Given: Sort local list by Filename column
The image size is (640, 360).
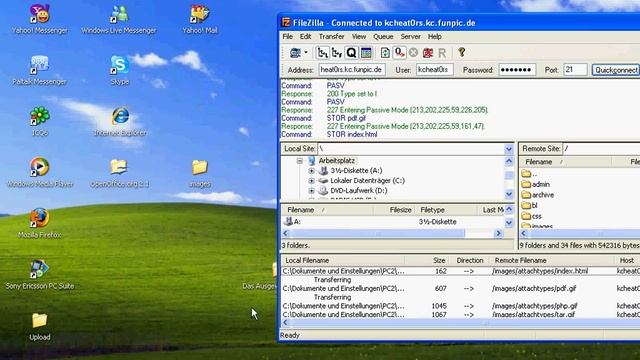Looking at the screenshot, I should click(327, 210).
